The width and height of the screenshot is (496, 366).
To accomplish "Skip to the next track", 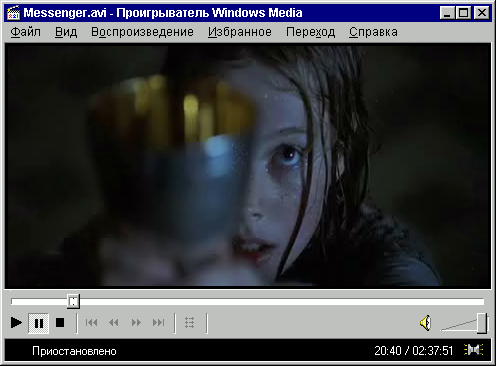I will (159, 323).
